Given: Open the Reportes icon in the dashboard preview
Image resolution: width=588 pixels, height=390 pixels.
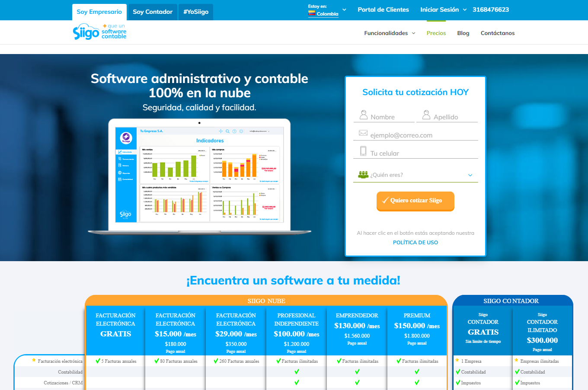Looking at the screenshot, I should tap(119, 173).
